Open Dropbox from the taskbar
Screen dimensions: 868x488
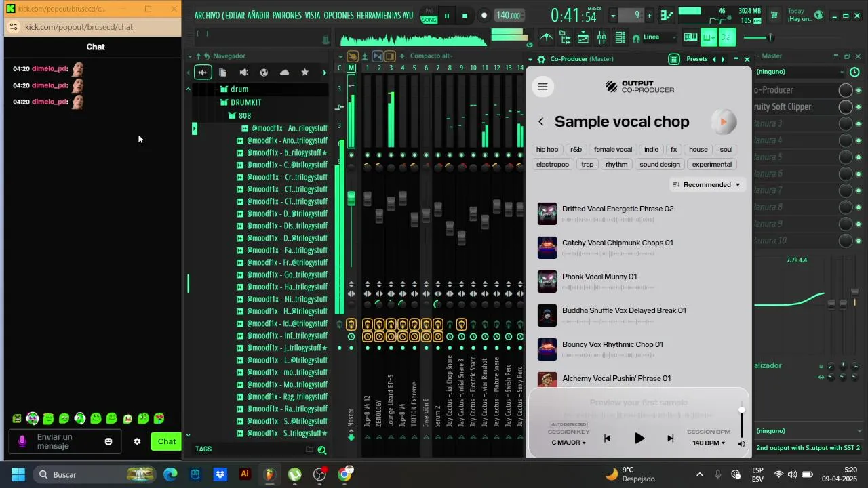tap(220, 474)
